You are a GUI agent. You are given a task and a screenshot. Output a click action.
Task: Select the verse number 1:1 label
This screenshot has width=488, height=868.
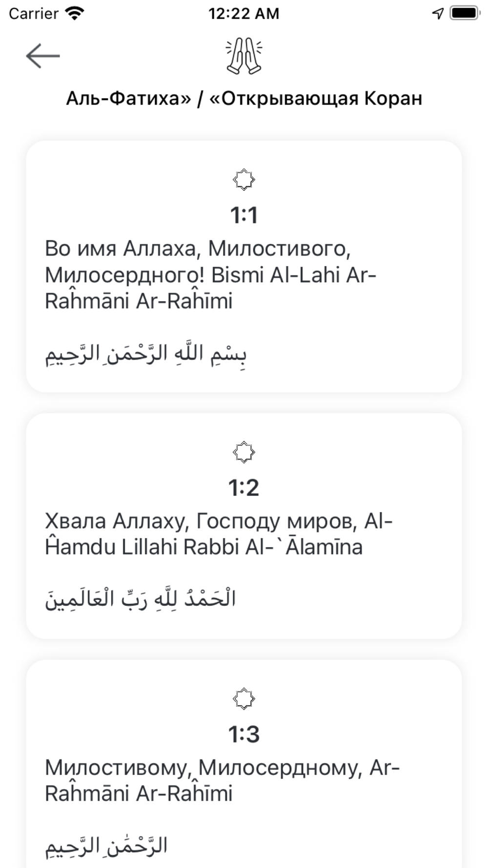tap(244, 215)
